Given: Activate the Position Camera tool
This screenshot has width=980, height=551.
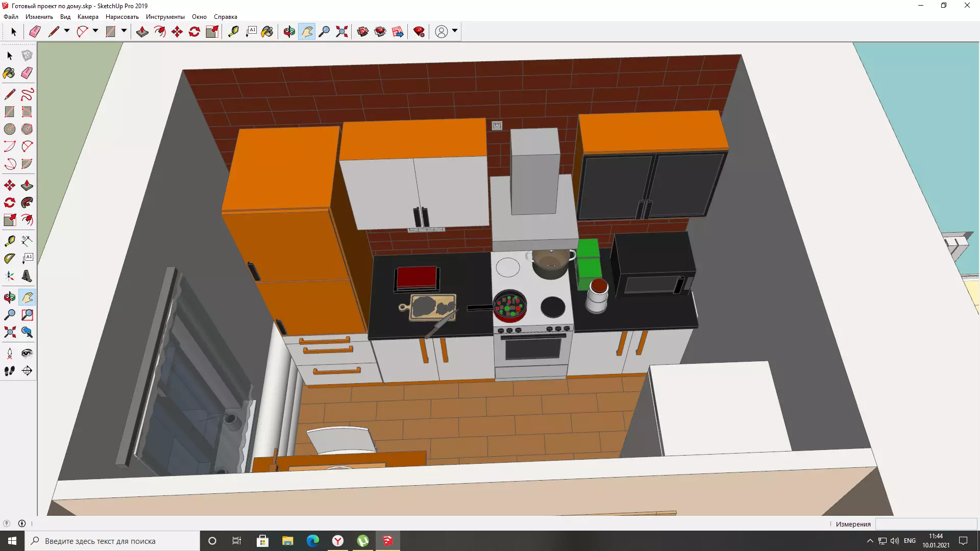Looking at the screenshot, I should click(10, 354).
